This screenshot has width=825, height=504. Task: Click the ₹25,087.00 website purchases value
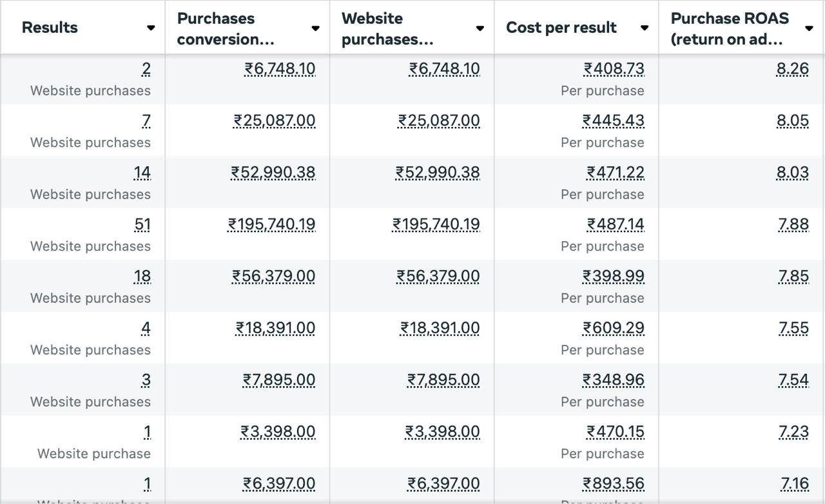click(x=439, y=121)
